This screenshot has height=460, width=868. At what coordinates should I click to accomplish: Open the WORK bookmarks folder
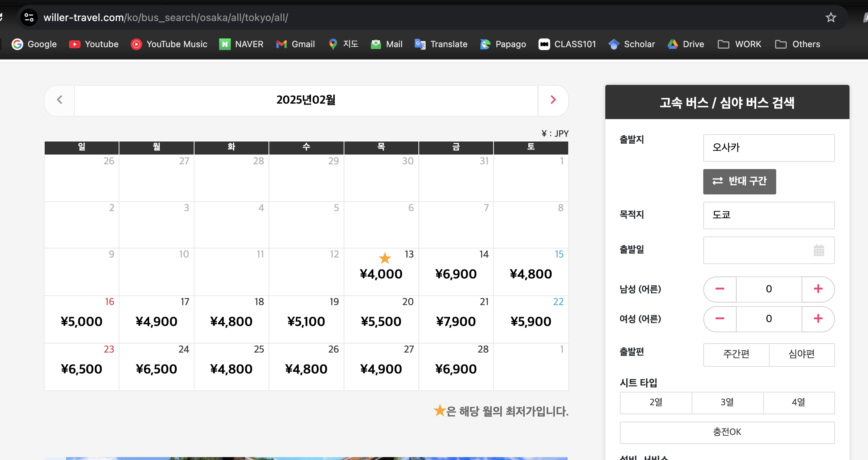740,44
